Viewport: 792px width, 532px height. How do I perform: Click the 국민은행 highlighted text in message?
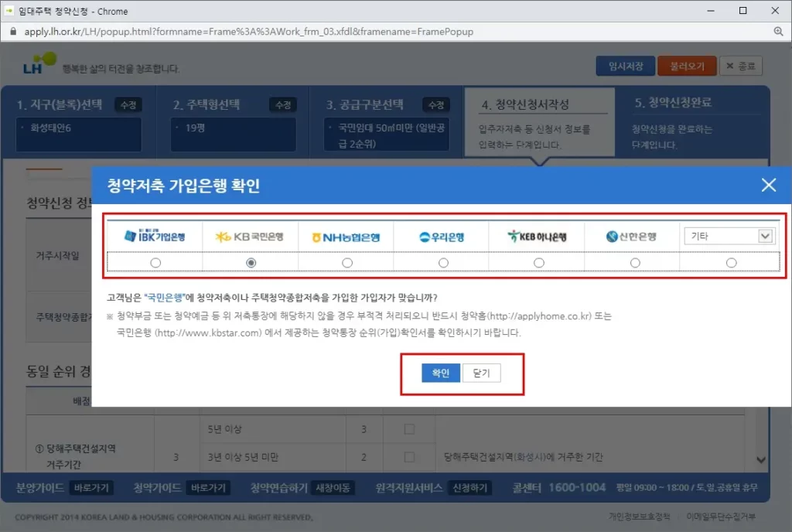pyautogui.click(x=164, y=297)
